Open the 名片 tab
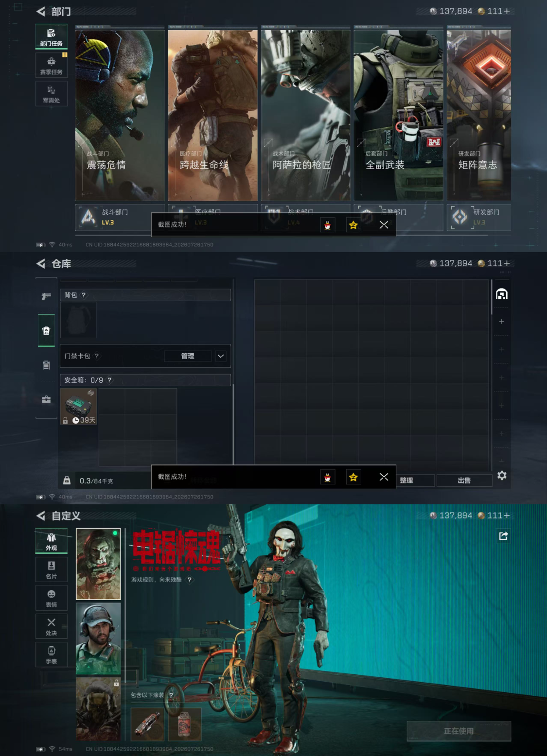This screenshot has width=547, height=756. pyautogui.click(x=51, y=569)
